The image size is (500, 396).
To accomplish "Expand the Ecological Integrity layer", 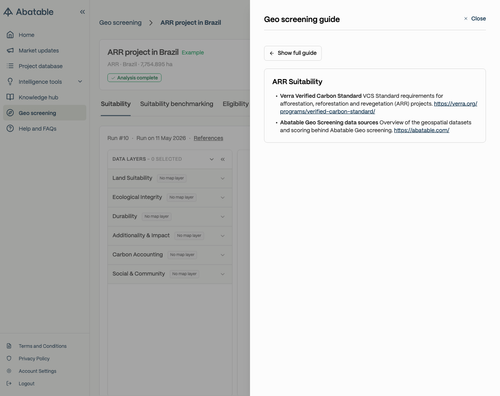I will pyautogui.click(x=223, y=197).
